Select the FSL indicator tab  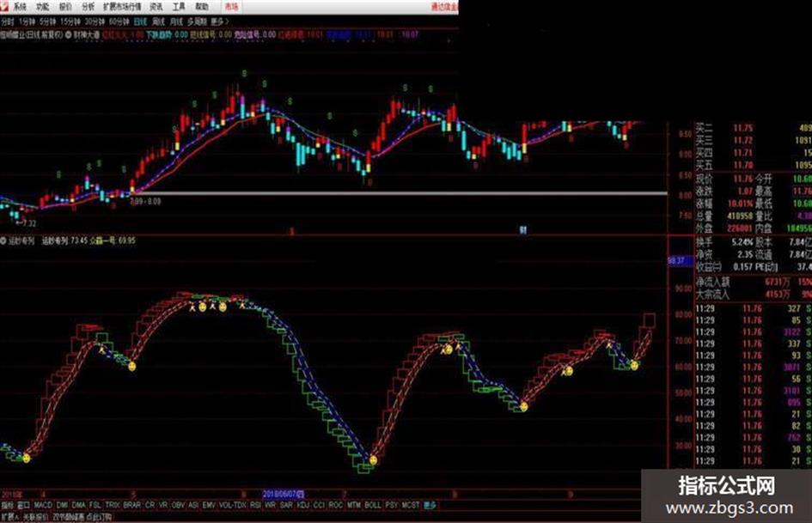point(95,505)
